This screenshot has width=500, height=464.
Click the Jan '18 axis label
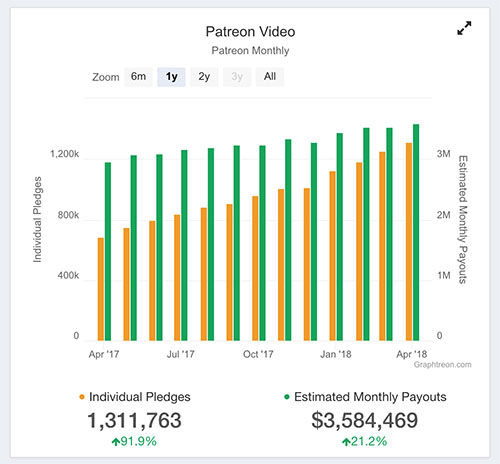pos(336,354)
